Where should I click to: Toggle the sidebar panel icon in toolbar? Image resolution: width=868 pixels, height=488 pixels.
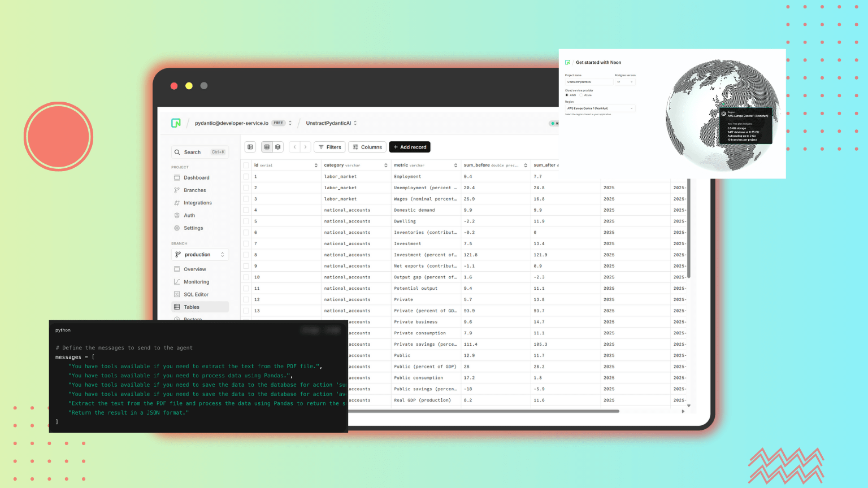pyautogui.click(x=250, y=147)
